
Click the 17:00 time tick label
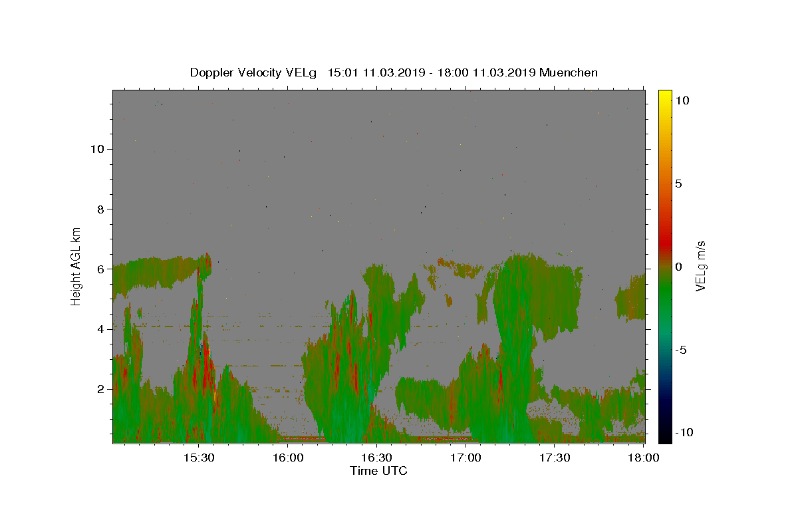[465, 458]
